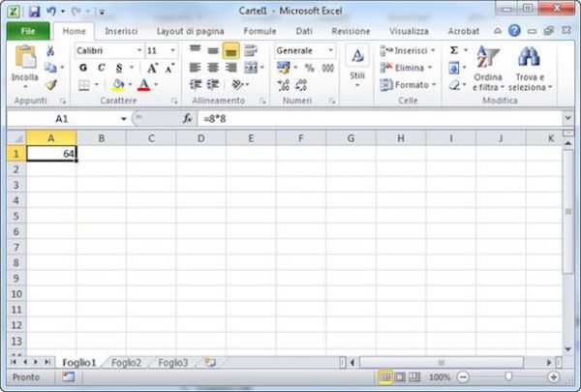Apply the percent style format
Screen dimensions: 581x392
coord(310,68)
